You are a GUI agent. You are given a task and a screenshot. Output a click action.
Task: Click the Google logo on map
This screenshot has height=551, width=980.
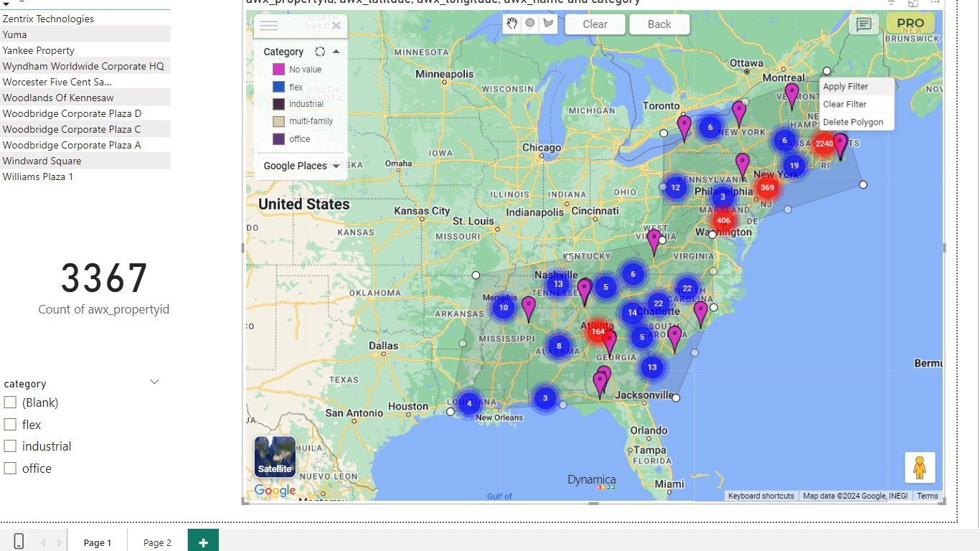click(275, 491)
